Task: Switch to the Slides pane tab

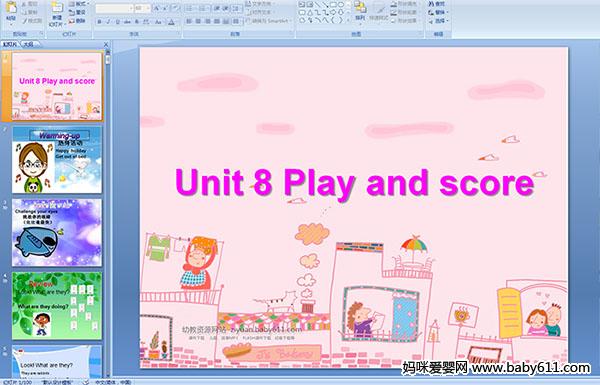Action: click(x=10, y=44)
